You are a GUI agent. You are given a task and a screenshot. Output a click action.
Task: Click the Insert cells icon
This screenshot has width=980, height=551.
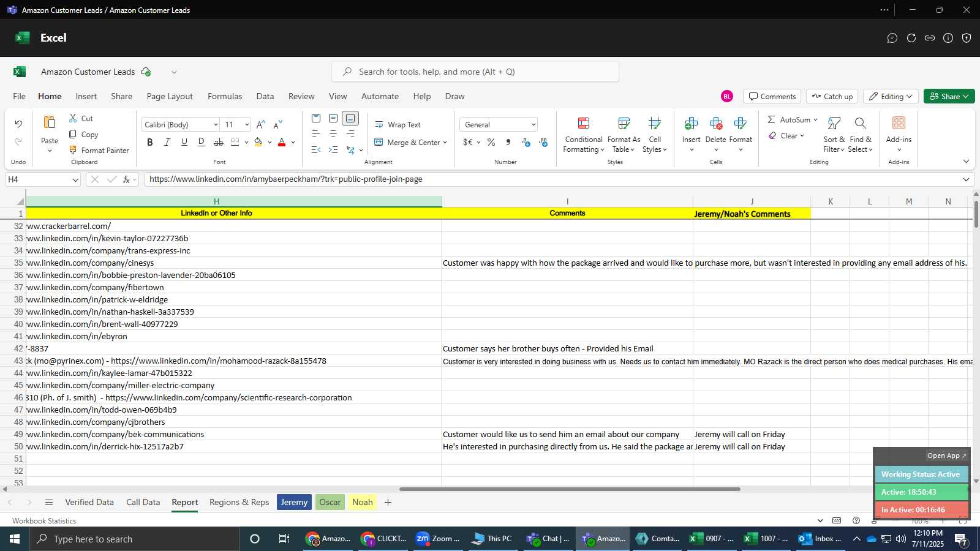pos(692,124)
